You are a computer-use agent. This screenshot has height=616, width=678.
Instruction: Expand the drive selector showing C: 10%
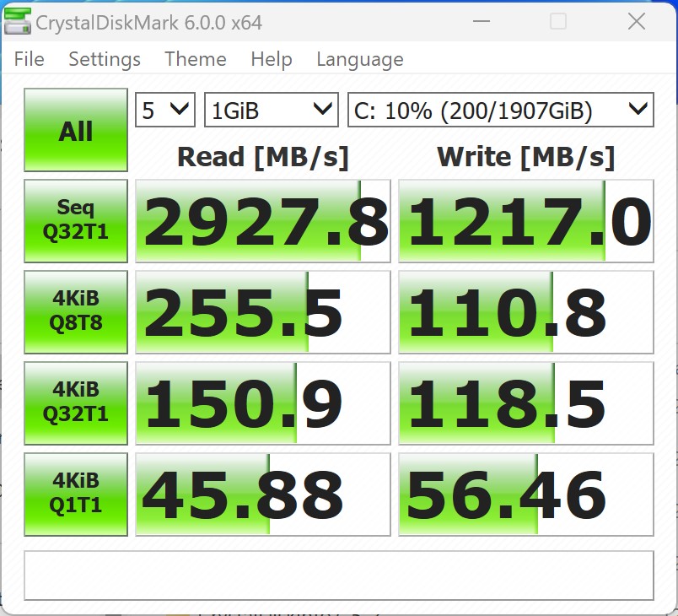pos(501,110)
